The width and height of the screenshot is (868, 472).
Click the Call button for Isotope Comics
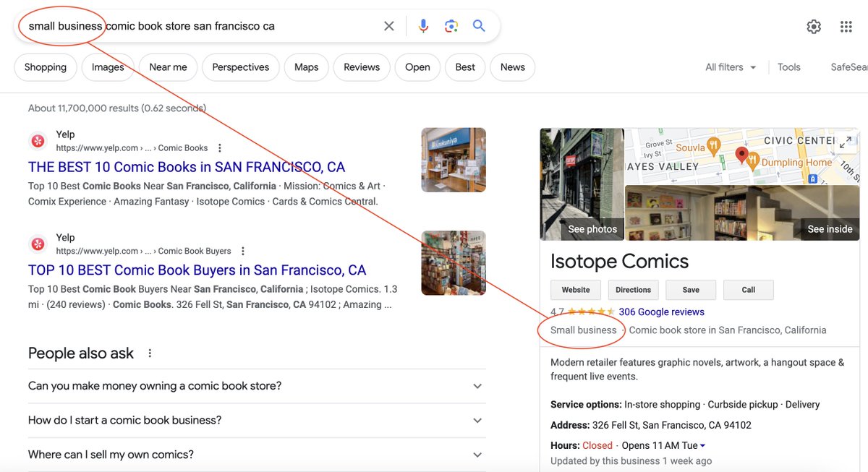tap(749, 290)
